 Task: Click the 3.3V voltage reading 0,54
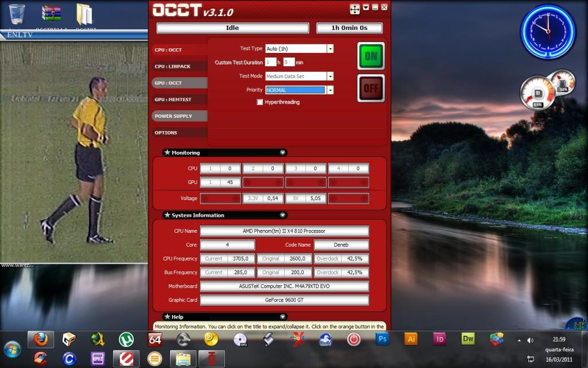[273, 198]
